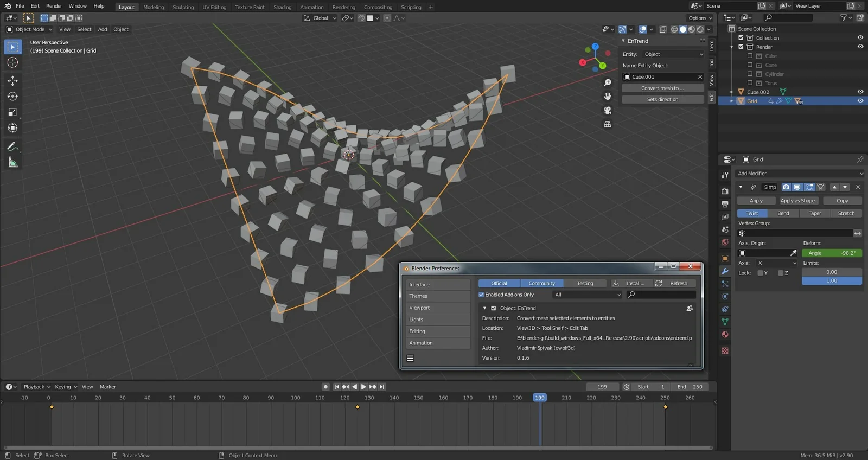This screenshot has width=868, height=460.
Task: Open the View Layer properties tab icon
Action: point(725,217)
